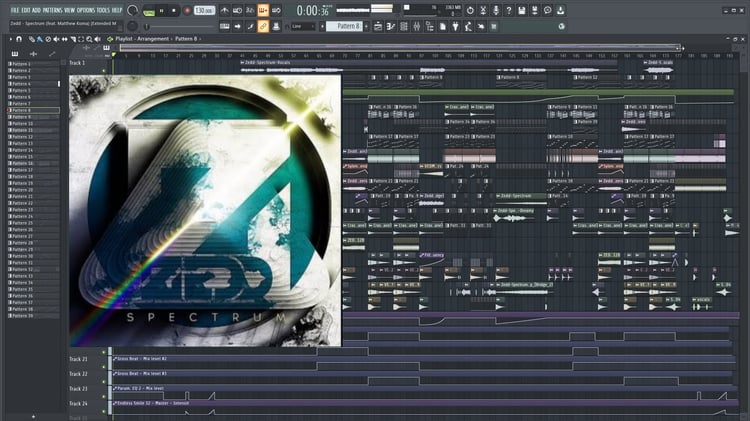
Task: Open the piano roll icon
Action: 391,26
